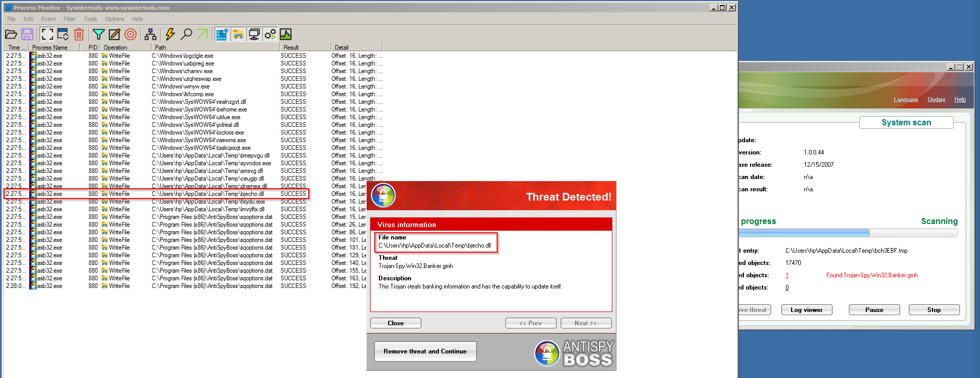Click the file name path in Virus information
980x378 pixels.
435,246
